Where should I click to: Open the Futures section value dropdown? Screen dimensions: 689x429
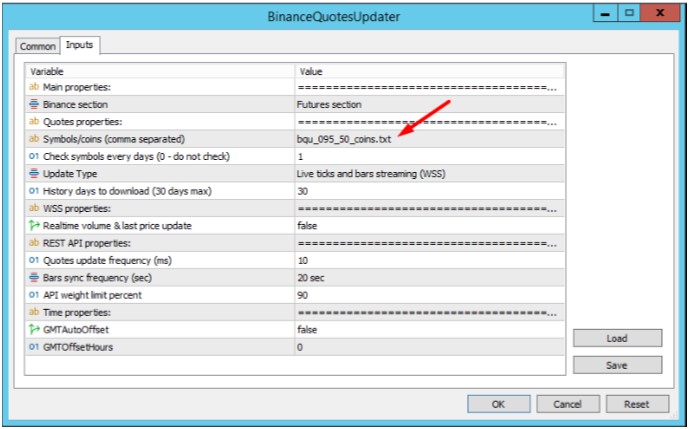tap(430, 104)
